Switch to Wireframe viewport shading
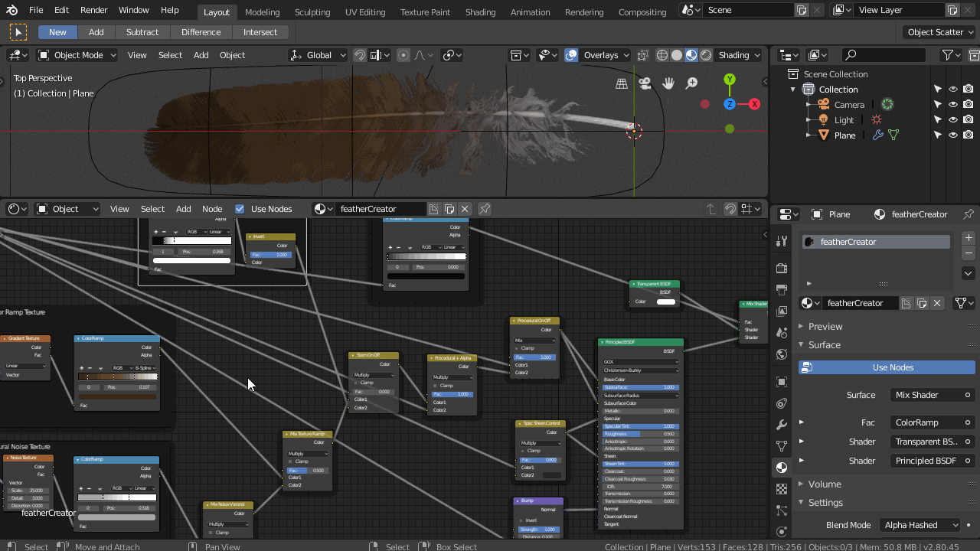980x551 pixels. tap(661, 55)
